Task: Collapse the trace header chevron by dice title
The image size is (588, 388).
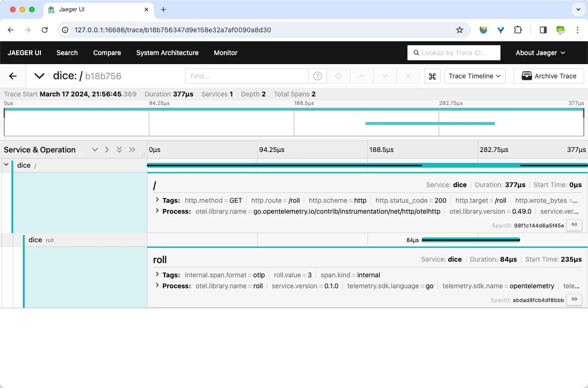Action: (39, 76)
